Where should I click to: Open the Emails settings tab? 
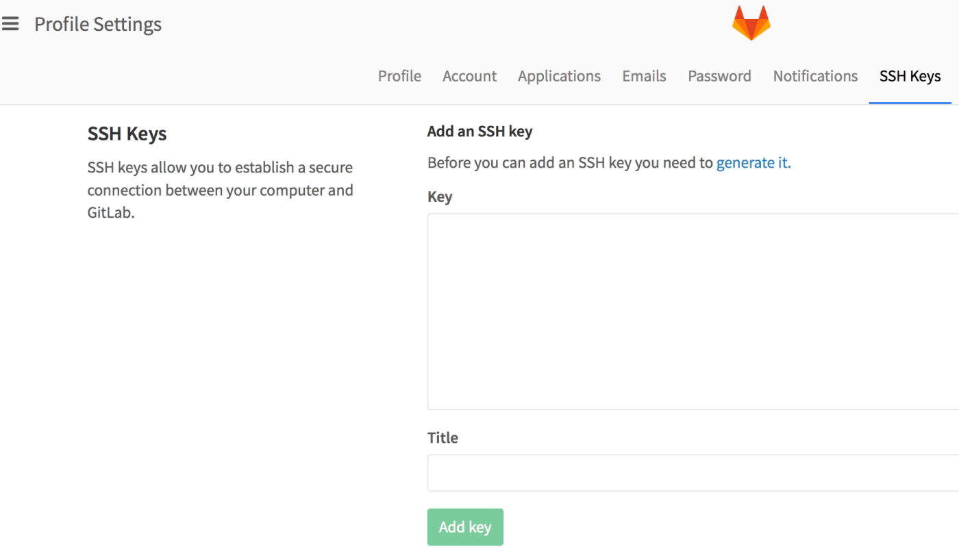pos(643,76)
